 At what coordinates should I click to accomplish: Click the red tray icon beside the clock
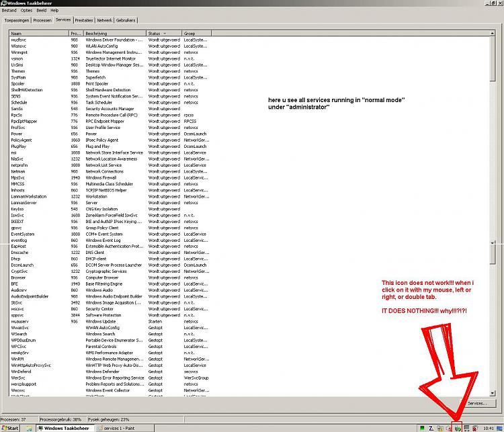pos(475,428)
